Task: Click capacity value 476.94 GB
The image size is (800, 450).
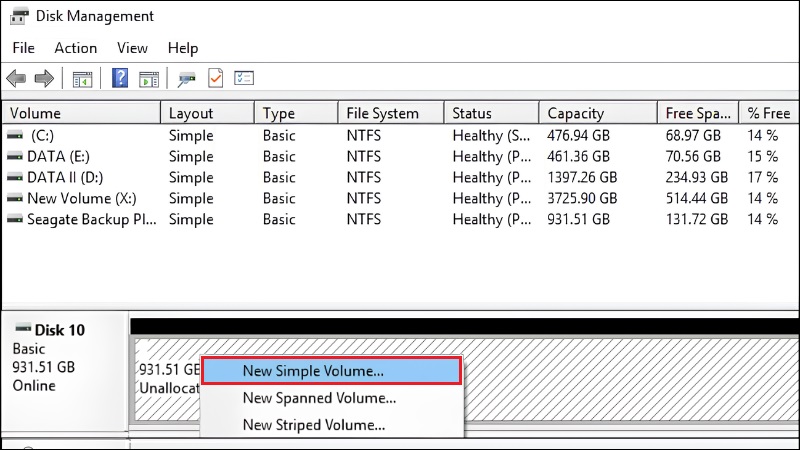Action: tap(579, 136)
